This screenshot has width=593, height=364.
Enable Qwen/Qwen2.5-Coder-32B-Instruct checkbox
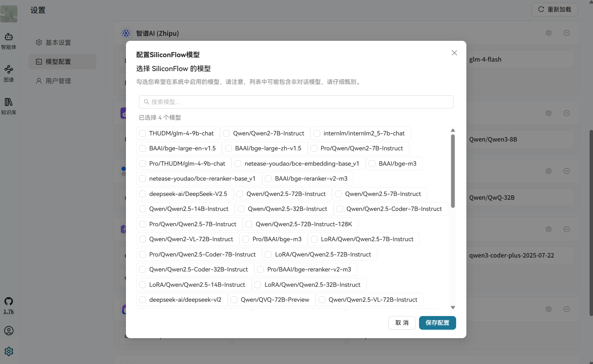point(143,269)
